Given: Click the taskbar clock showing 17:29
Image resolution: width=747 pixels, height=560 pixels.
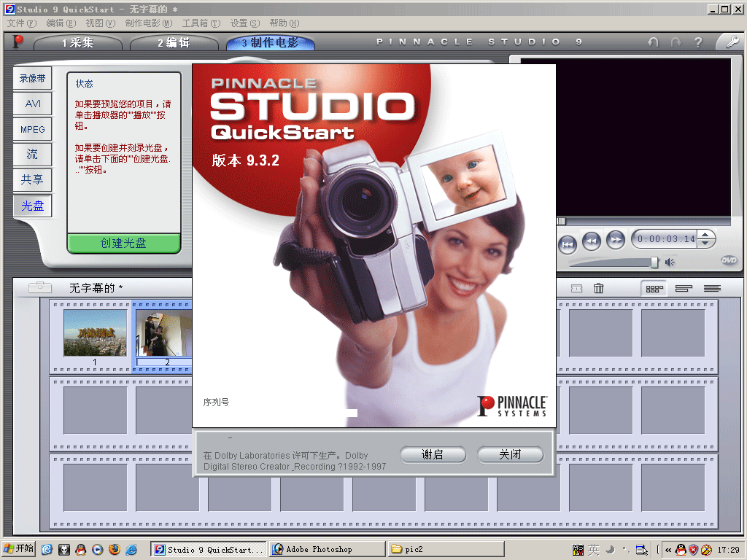Looking at the screenshot, I should point(729,550).
